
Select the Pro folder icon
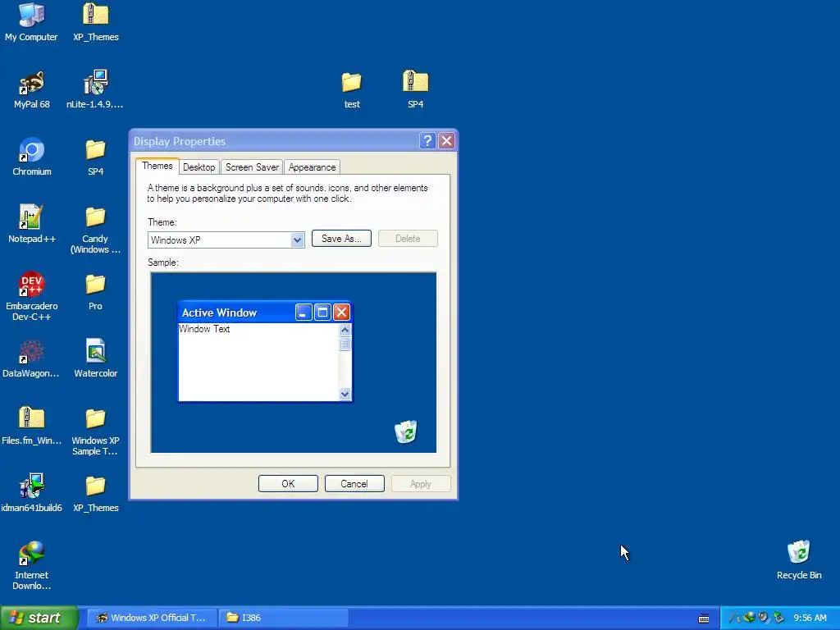(95, 291)
